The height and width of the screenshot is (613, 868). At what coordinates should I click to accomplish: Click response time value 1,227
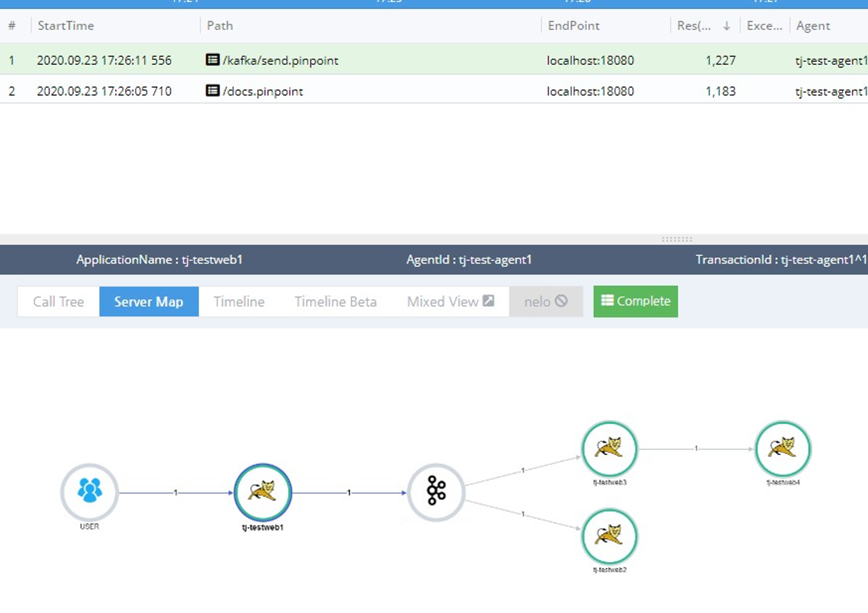(x=720, y=60)
